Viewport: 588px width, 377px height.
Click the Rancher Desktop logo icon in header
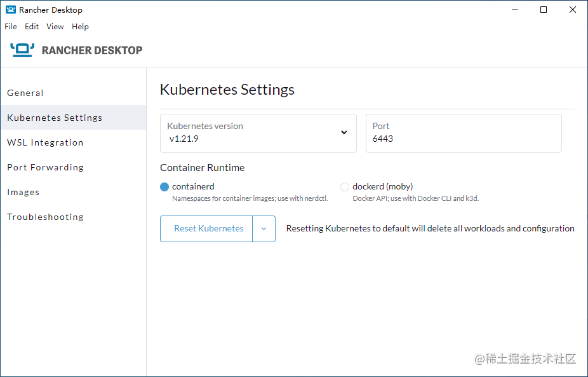coord(22,50)
